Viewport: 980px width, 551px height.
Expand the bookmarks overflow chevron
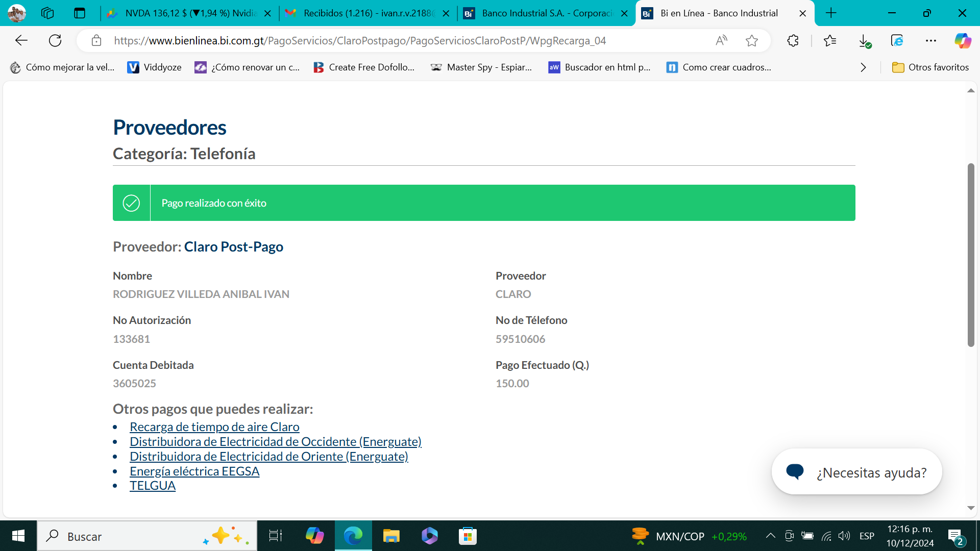[863, 67]
